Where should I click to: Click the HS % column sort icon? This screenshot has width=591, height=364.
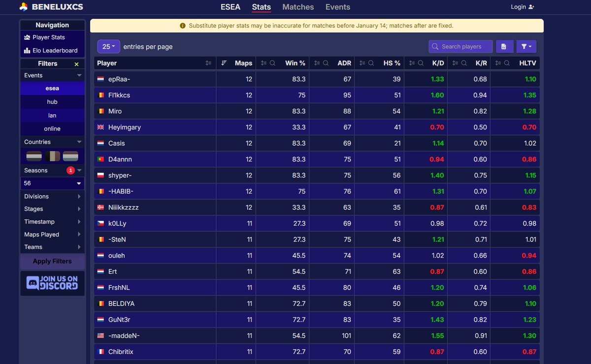362,63
